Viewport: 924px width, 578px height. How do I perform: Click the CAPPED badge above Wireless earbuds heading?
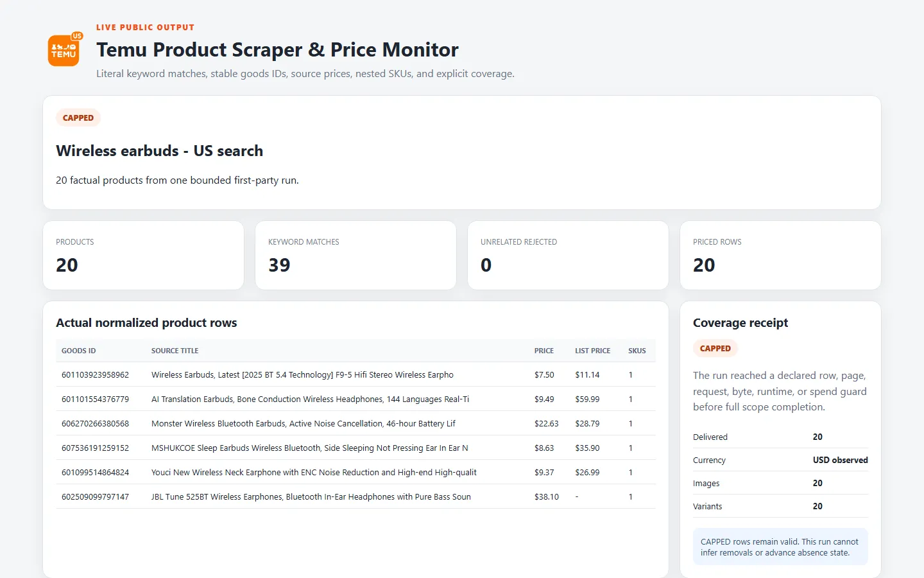(78, 118)
